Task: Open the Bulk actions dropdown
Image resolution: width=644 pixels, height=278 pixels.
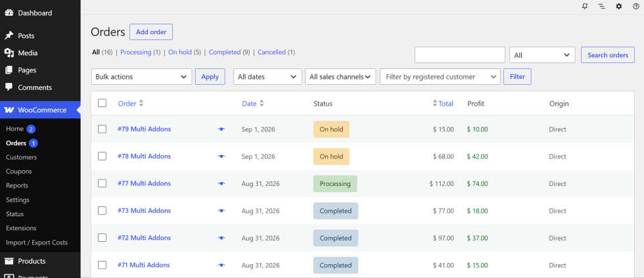Action: coord(142,77)
